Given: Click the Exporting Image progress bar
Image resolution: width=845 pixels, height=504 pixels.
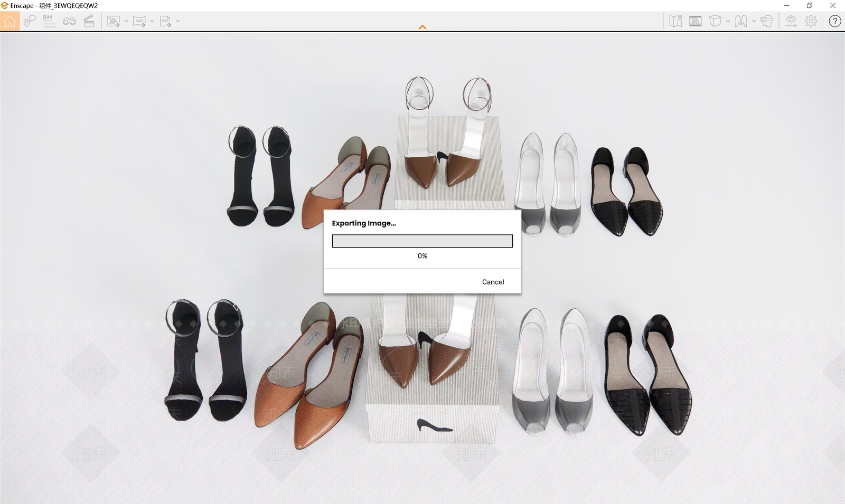Looking at the screenshot, I should coord(422,241).
